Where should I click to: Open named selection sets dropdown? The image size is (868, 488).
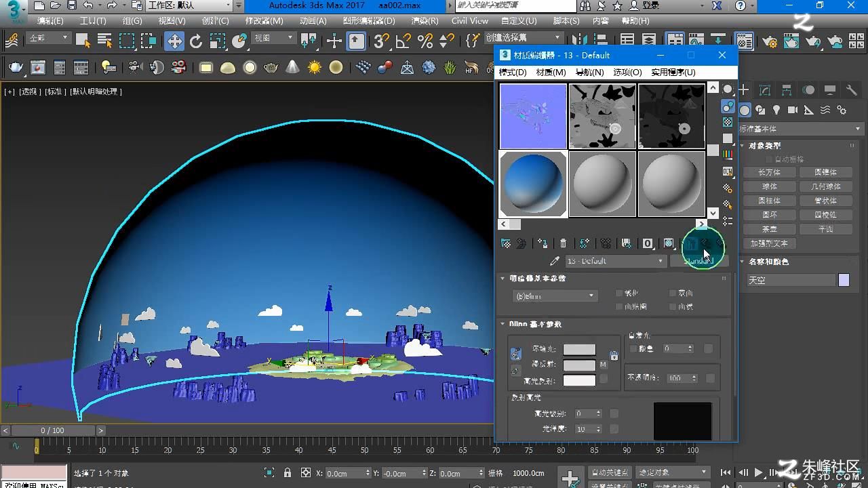point(522,38)
